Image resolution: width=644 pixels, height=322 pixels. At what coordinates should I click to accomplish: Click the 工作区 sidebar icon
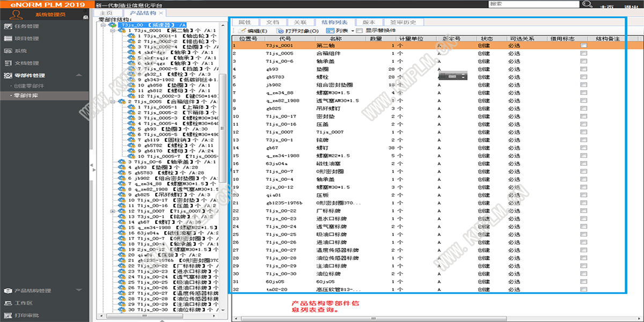coord(8,303)
